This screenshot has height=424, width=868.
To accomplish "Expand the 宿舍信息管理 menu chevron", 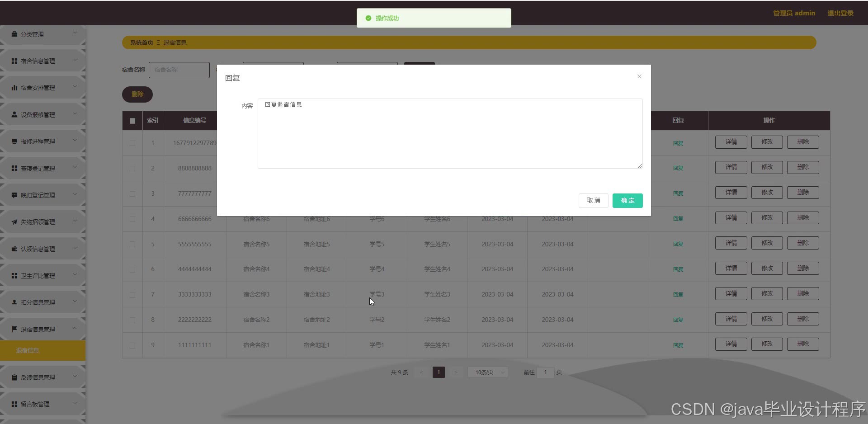I will [x=75, y=60].
